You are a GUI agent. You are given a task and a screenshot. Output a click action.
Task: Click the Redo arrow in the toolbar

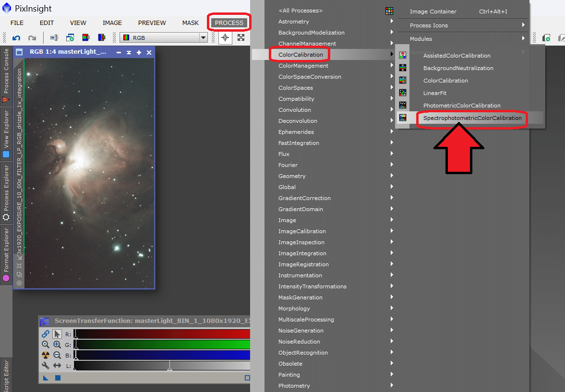pyautogui.click(x=32, y=38)
